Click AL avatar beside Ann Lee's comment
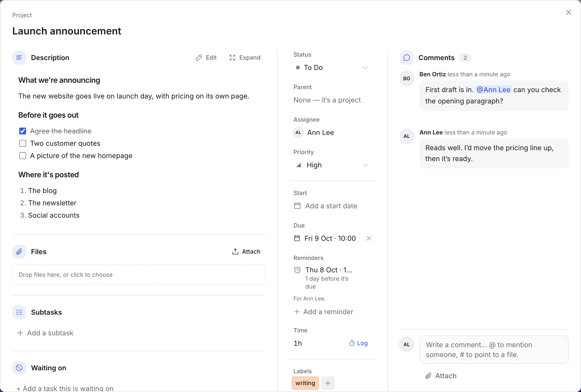This screenshot has height=392, width=581. pyautogui.click(x=406, y=136)
